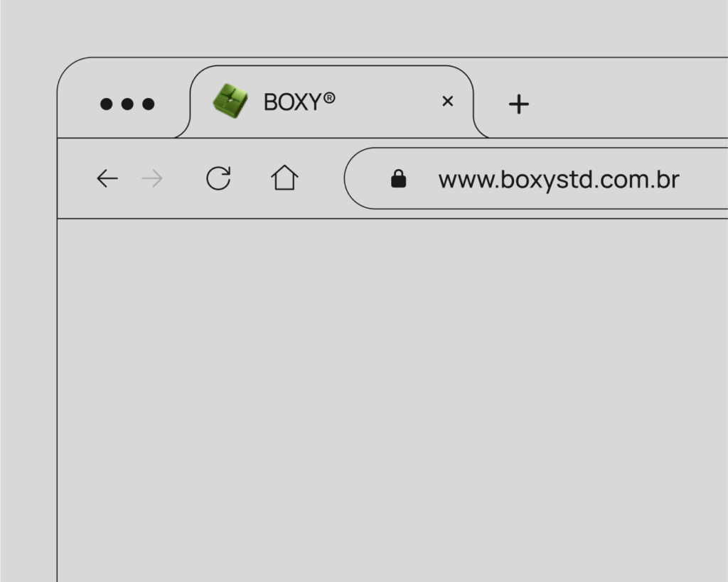Screen dimensions: 728x582
Task: Click the leftmost of three window dots
Action: tap(107, 104)
